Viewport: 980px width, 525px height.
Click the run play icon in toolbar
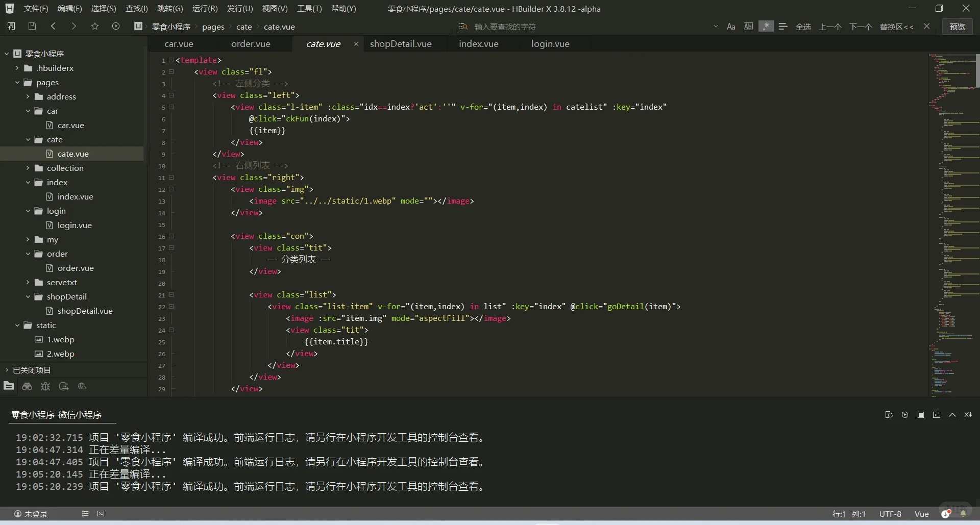(116, 26)
